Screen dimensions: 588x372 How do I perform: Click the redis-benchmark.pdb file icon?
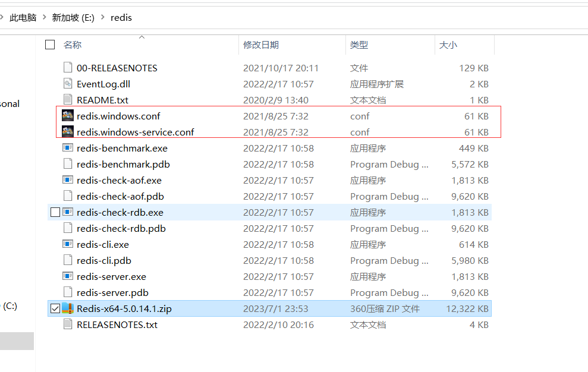click(68, 163)
